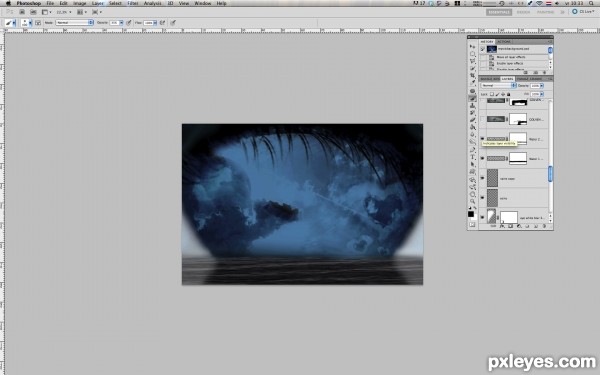
Task: Add a layer mask
Action: coord(511,226)
